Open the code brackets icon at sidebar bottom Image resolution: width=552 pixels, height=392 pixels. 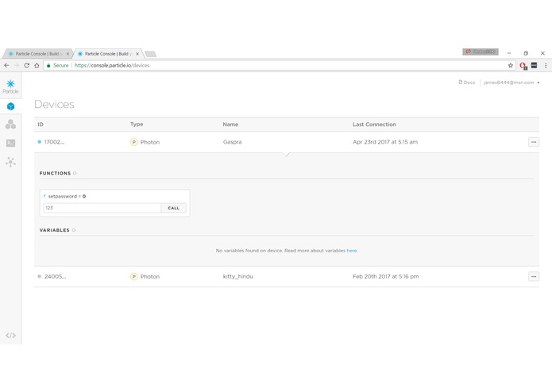[10, 336]
